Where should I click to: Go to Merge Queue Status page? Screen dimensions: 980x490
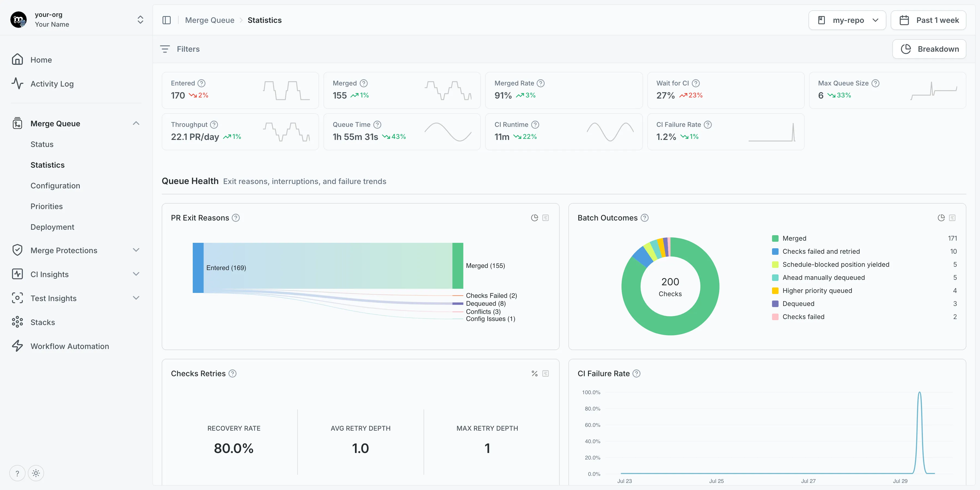pos(42,145)
